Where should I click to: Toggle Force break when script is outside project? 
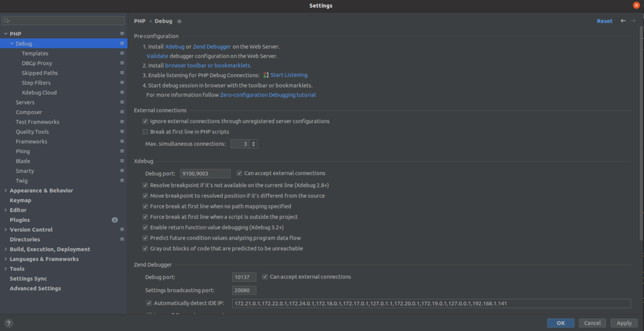[x=145, y=217]
